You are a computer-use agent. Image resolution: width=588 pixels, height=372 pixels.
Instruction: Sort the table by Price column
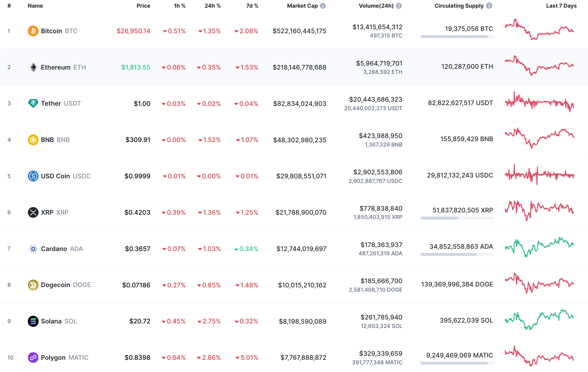pyautogui.click(x=143, y=5)
